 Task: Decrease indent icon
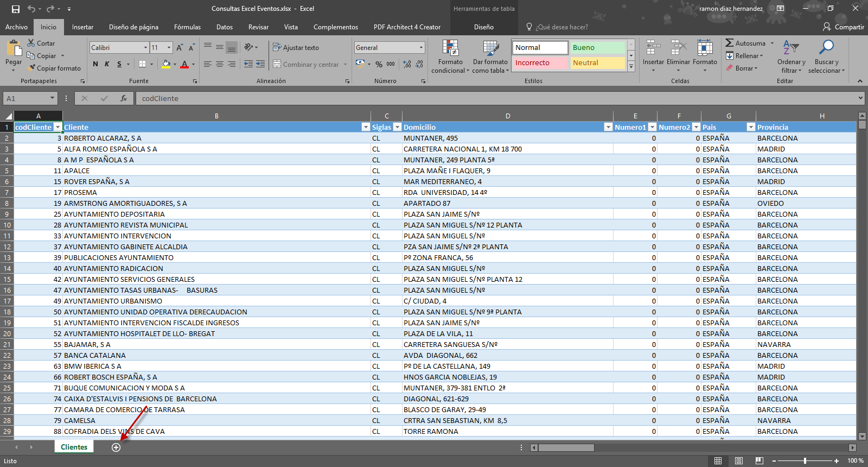248,64
